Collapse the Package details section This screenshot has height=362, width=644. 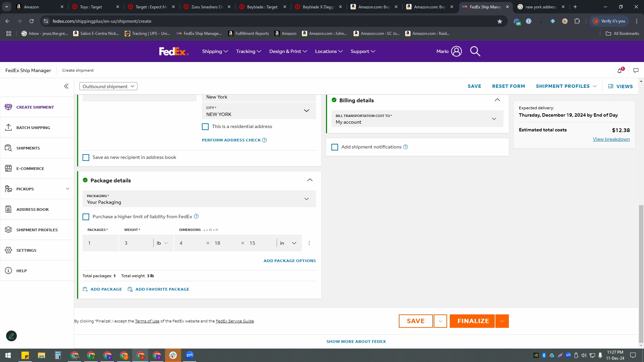coord(310,180)
